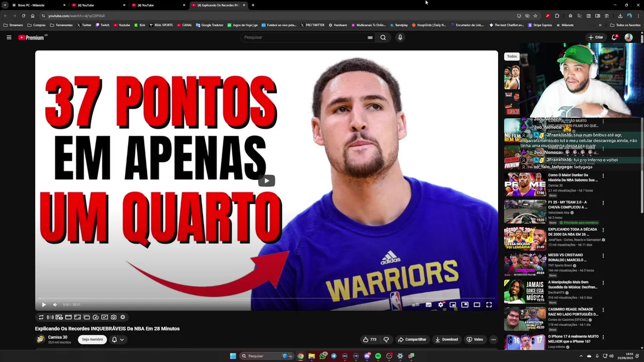
Task: Open the YouTube hamburger guide menu
Action: (x=9, y=37)
